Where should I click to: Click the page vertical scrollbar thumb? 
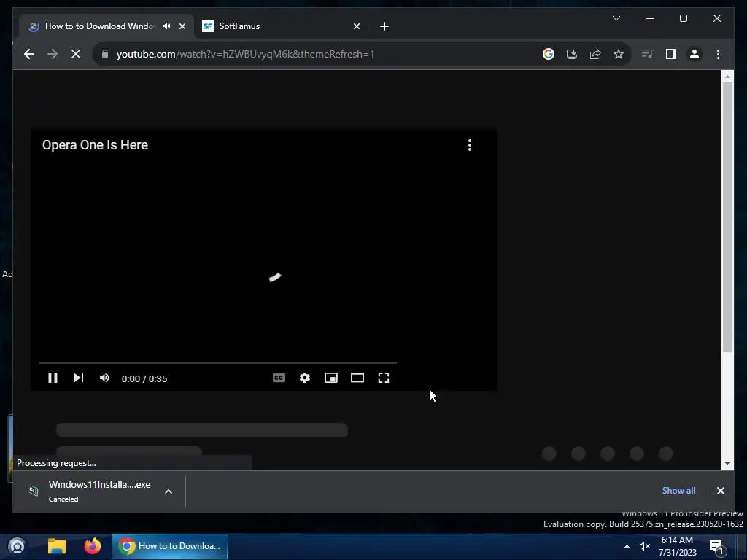point(727,217)
